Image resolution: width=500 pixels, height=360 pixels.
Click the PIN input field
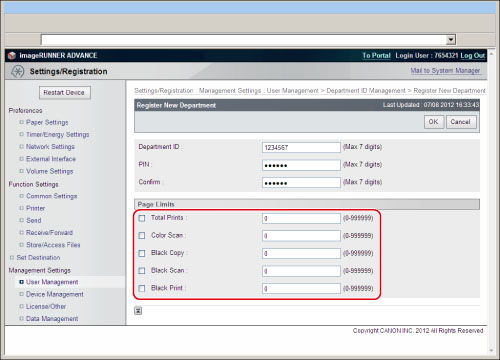(301, 165)
